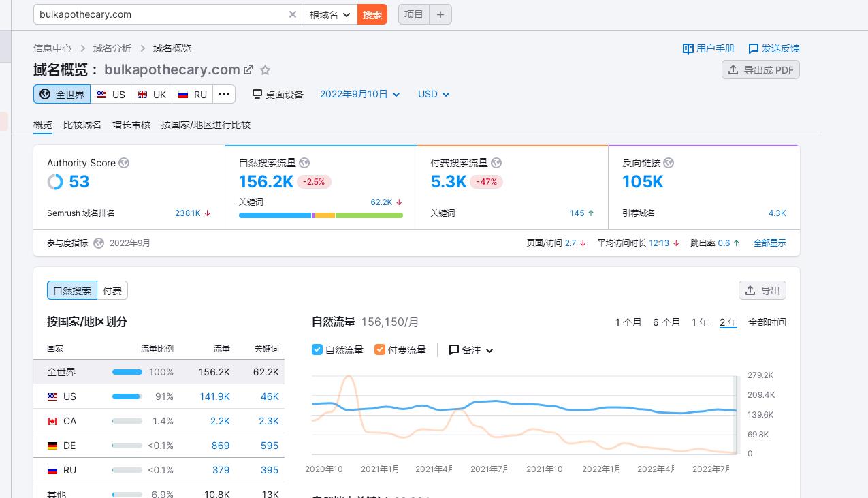The height and width of the screenshot is (498, 868).
Task: Click the 141.9K US traffic value
Action: [x=214, y=396]
